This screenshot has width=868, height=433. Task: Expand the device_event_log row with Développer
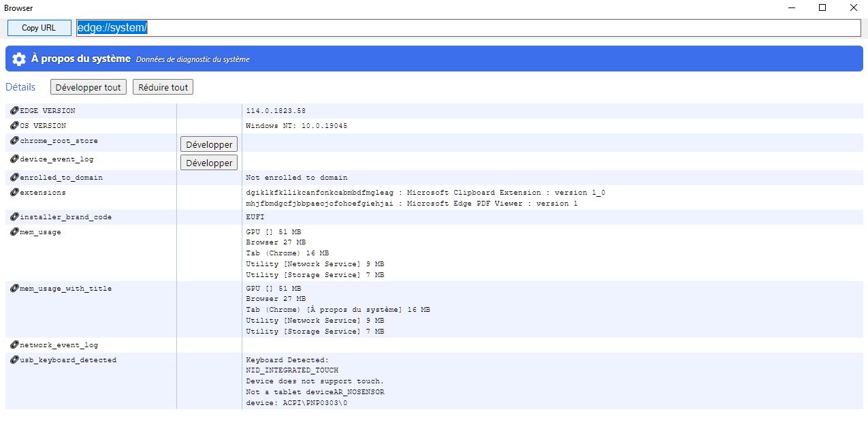209,163
